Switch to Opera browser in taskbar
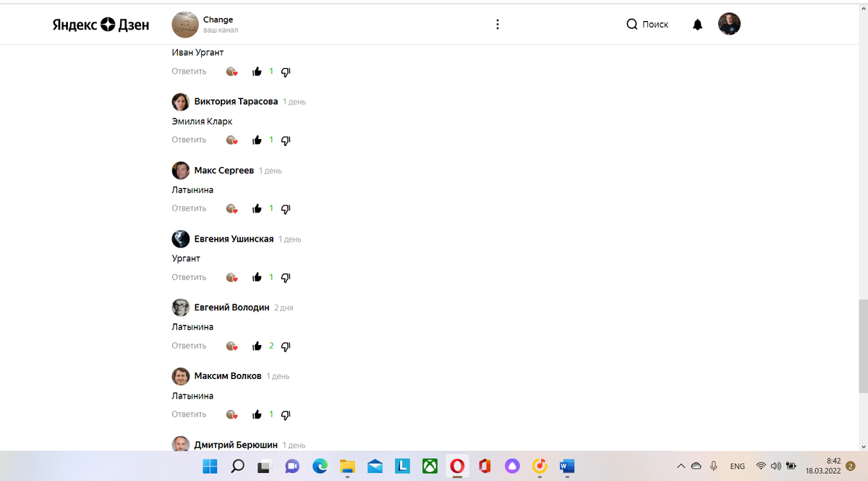The width and height of the screenshot is (868, 481). [x=457, y=467]
